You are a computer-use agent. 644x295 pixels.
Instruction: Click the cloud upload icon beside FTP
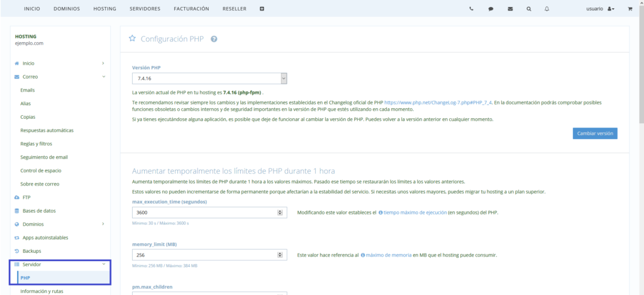pyautogui.click(x=17, y=198)
